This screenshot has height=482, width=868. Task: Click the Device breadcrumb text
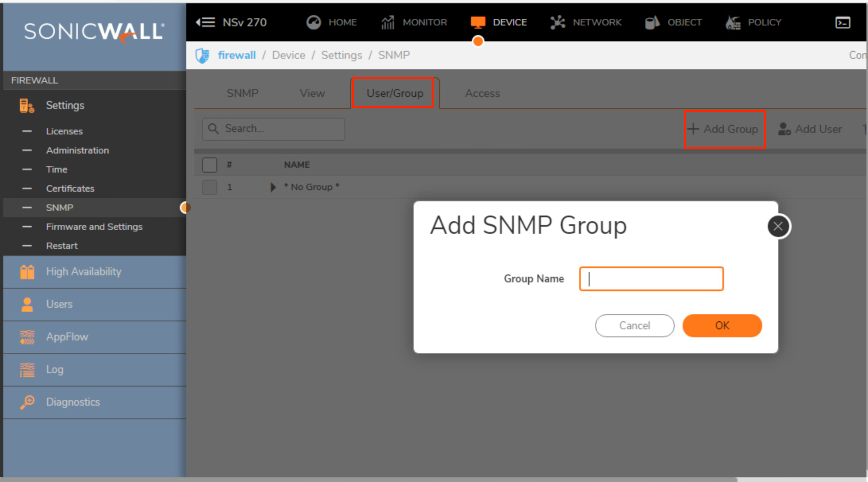click(288, 55)
